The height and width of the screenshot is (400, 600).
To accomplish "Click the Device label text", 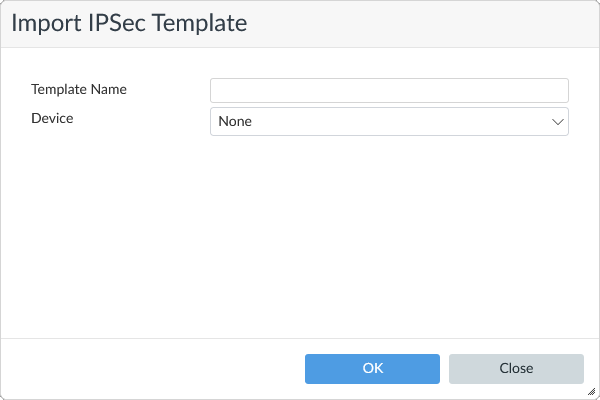I will (52, 118).
